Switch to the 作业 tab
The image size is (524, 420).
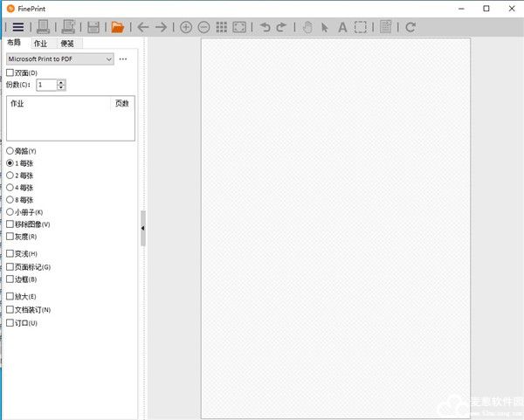(40, 42)
